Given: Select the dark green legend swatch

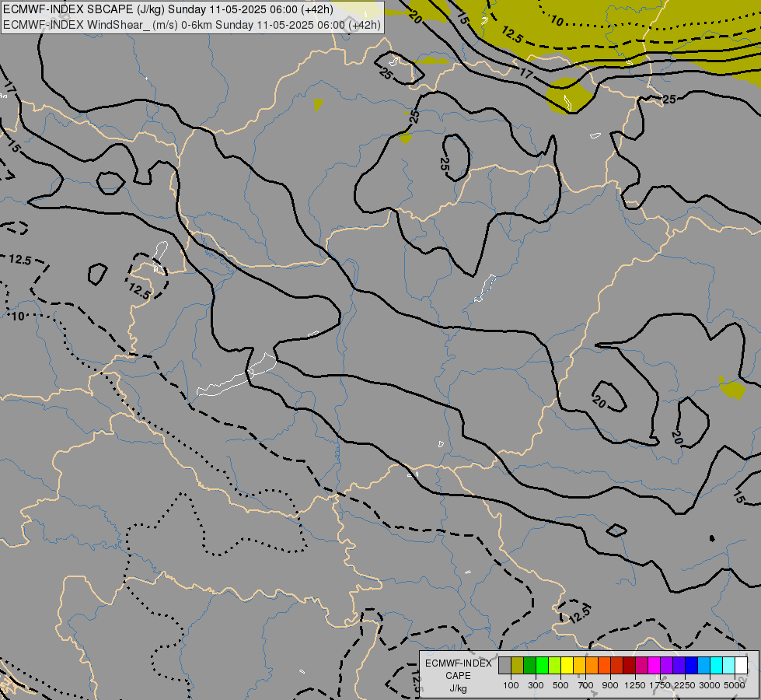Looking at the screenshot, I should (529, 666).
